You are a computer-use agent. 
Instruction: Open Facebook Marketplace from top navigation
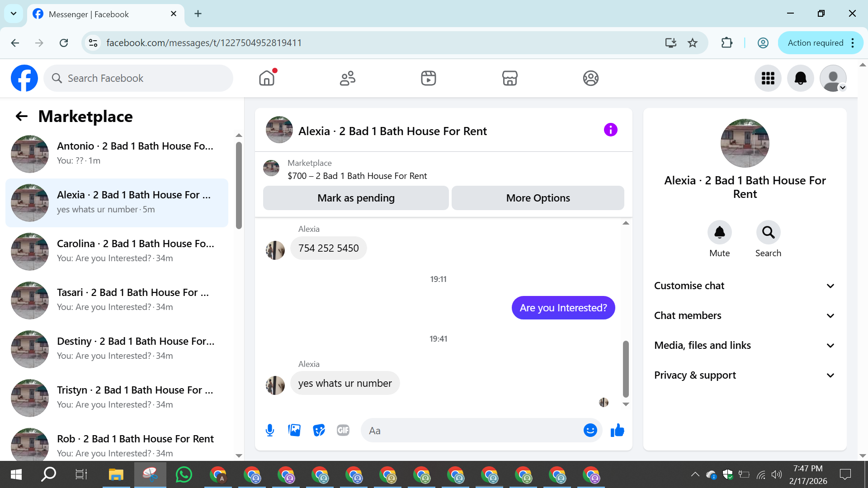509,78
